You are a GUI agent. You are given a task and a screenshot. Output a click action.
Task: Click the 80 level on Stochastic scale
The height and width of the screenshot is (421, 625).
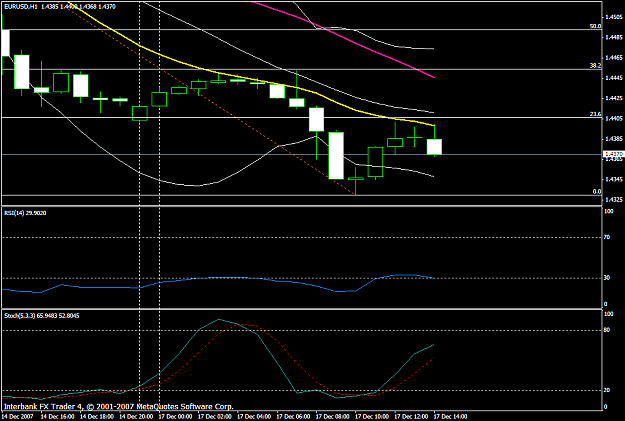point(607,330)
